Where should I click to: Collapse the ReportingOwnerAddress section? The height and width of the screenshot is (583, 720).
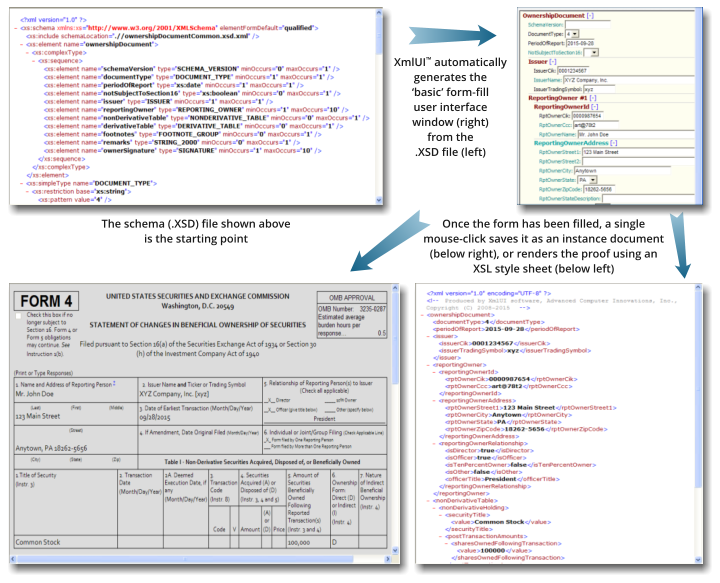pyautogui.click(x=614, y=143)
